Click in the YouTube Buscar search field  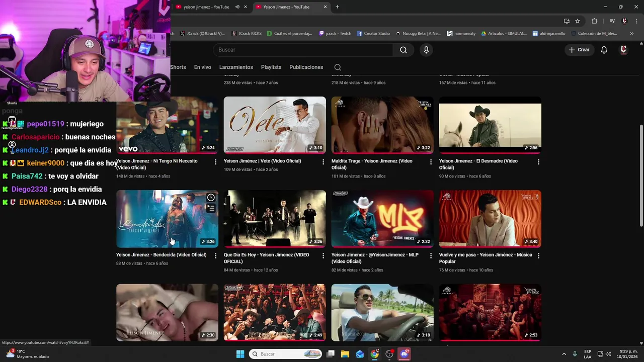(x=303, y=50)
